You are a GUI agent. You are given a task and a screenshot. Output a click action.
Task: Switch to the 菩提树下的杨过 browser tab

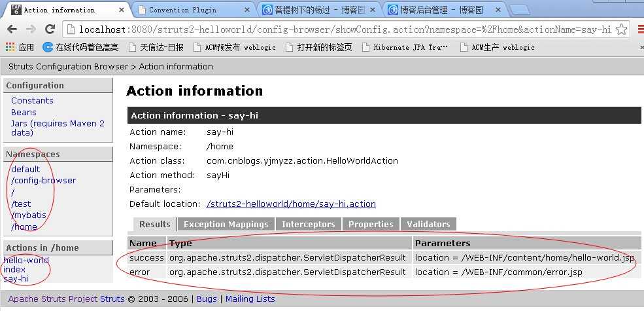[x=318, y=10]
